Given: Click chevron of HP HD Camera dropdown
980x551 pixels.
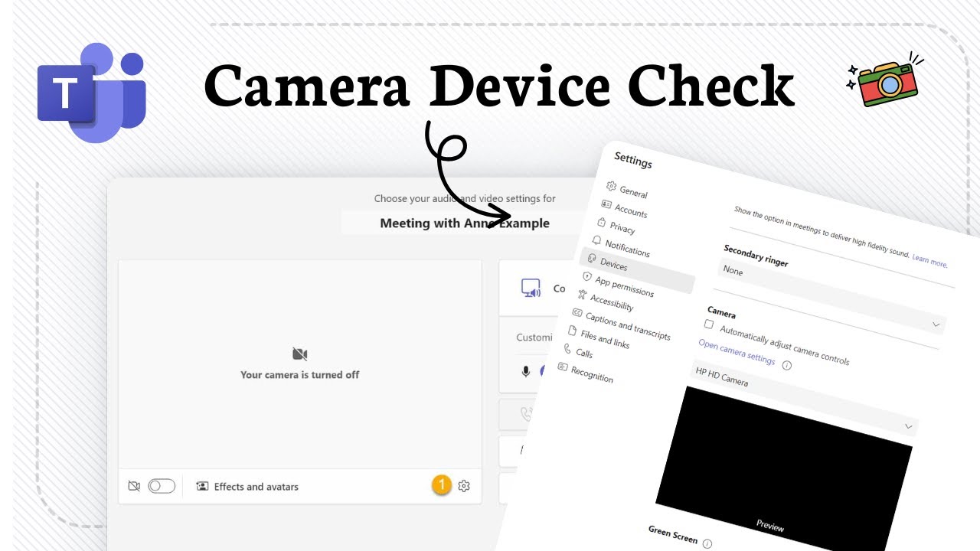Looking at the screenshot, I should (909, 426).
